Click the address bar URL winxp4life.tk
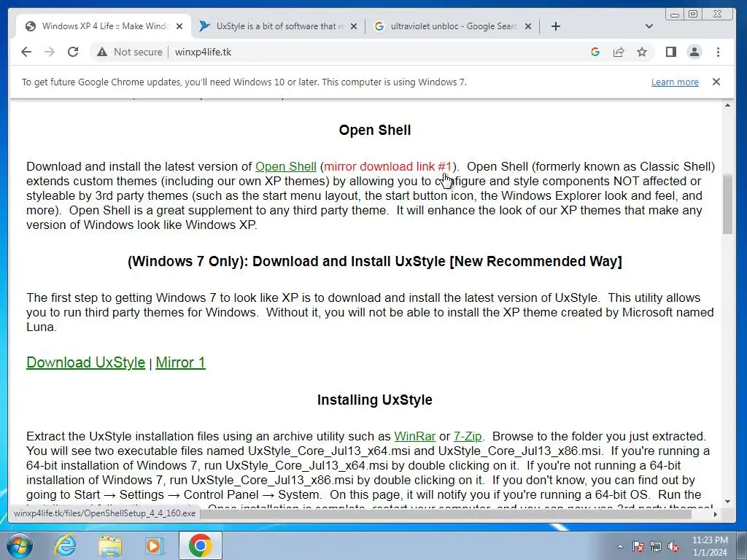The height and width of the screenshot is (560, 747). 203,52
